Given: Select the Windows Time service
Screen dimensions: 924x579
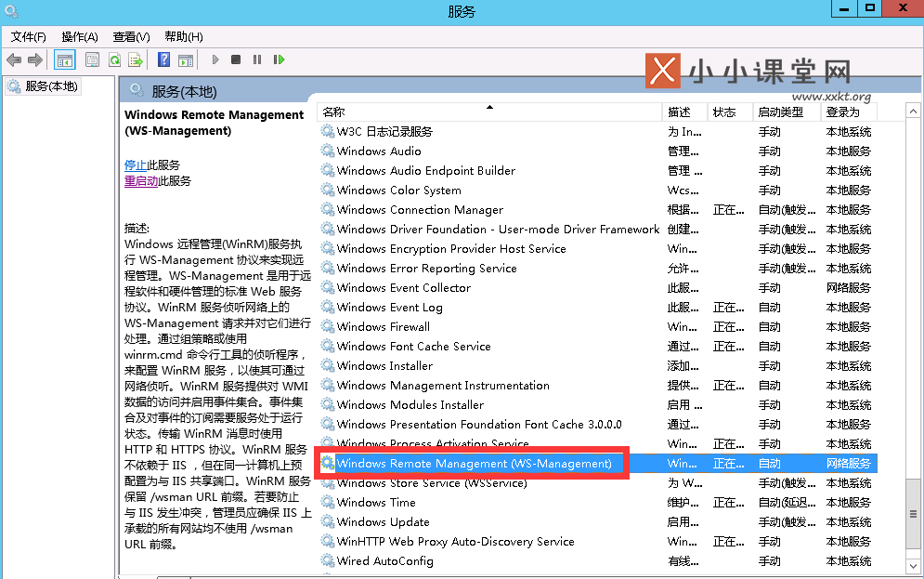Looking at the screenshot, I should coord(597,502).
